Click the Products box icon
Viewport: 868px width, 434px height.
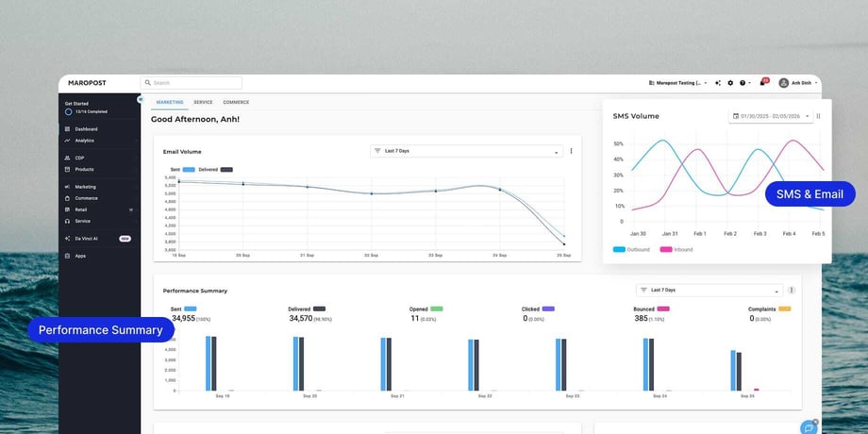click(x=68, y=170)
